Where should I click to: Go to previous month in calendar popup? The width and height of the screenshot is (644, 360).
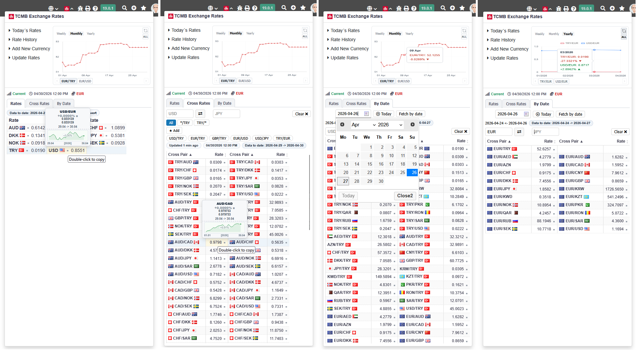[x=342, y=124]
